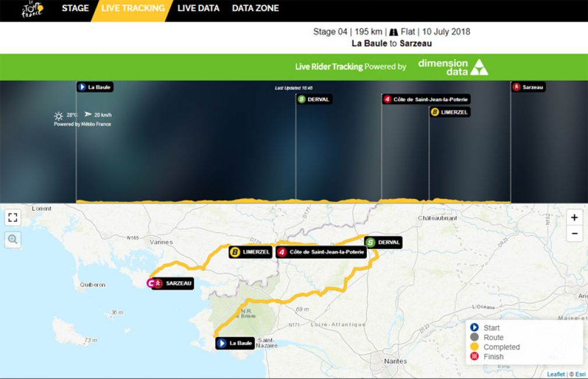Select the LIVE TRACKING tab
588x379 pixels.
click(x=133, y=8)
